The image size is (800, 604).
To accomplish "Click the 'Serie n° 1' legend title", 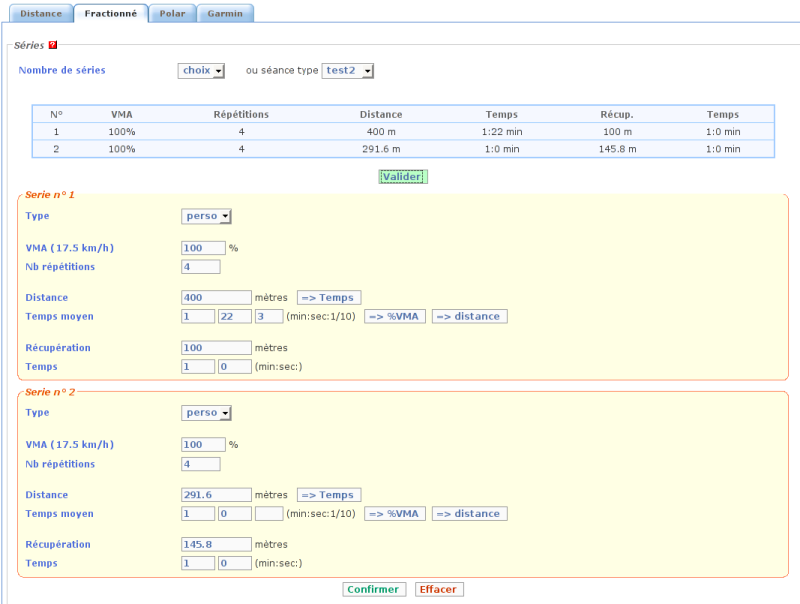I will pos(49,195).
